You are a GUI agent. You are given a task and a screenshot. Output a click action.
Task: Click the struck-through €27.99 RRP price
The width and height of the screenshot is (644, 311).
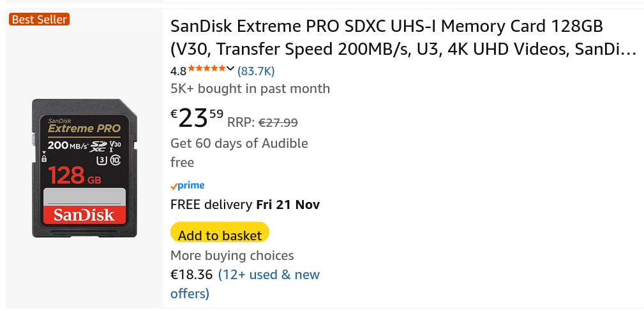(278, 122)
